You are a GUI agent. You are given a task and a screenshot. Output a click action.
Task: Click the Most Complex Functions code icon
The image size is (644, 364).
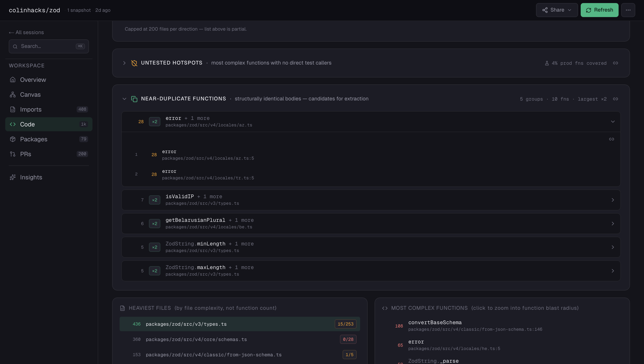[x=385, y=308]
